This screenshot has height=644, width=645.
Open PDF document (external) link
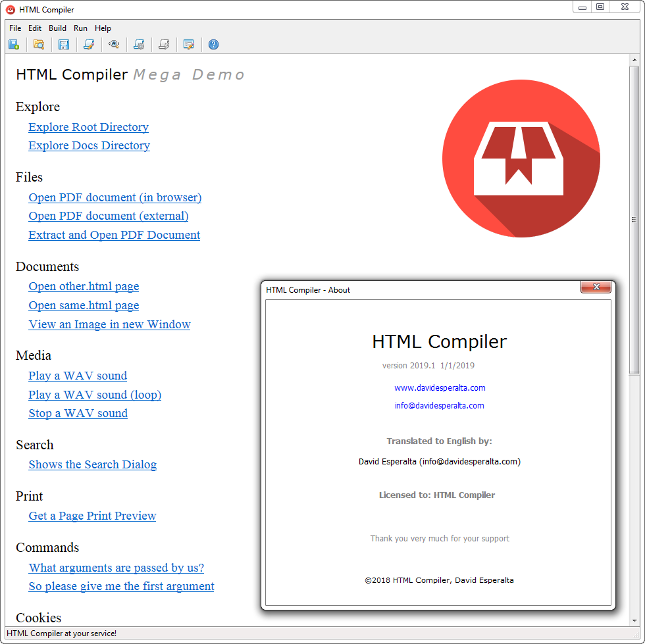[x=109, y=216]
